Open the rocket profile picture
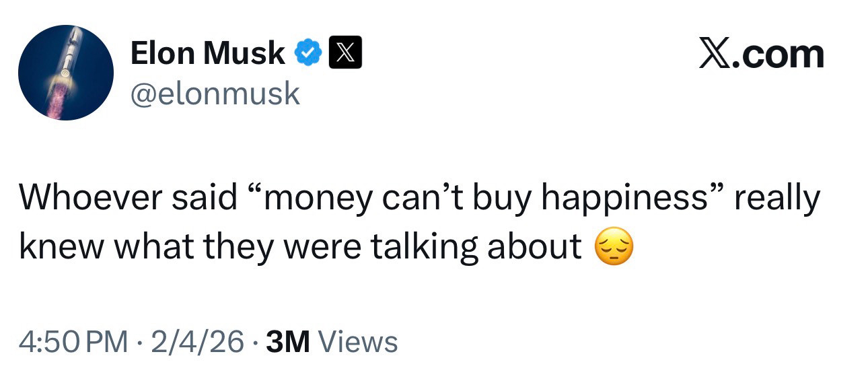Screen dimensions: 868x383 point(65,73)
